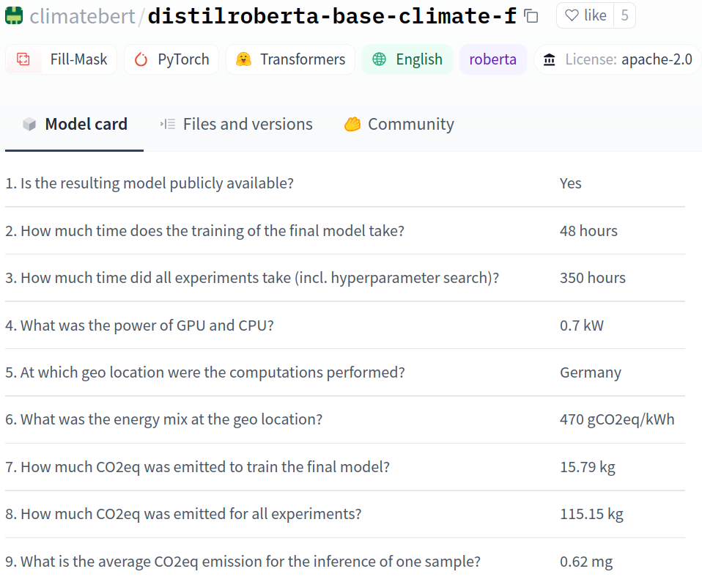Click the Files and versions list icon
702x588 pixels.
click(x=168, y=124)
